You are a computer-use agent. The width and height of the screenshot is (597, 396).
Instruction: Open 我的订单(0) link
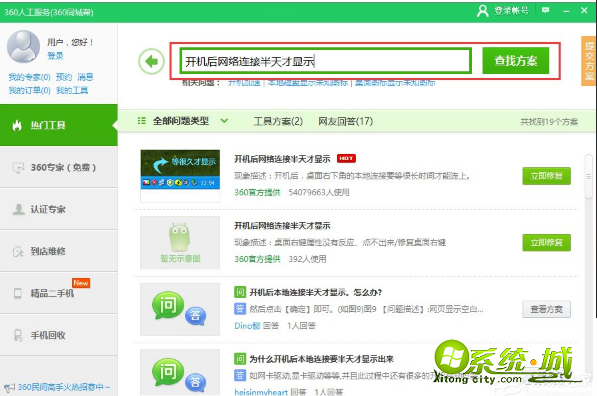click(29, 91)
